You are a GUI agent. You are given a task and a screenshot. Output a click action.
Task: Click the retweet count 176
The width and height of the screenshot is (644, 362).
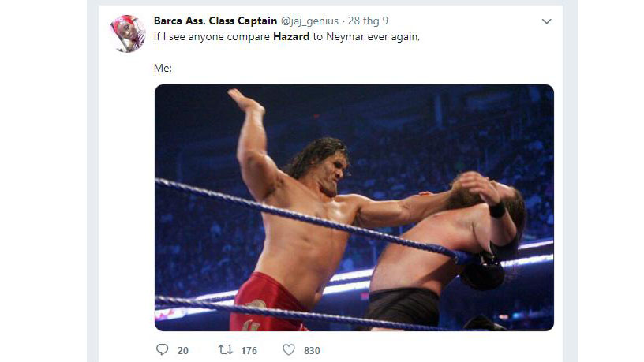[x=249, y=350]
